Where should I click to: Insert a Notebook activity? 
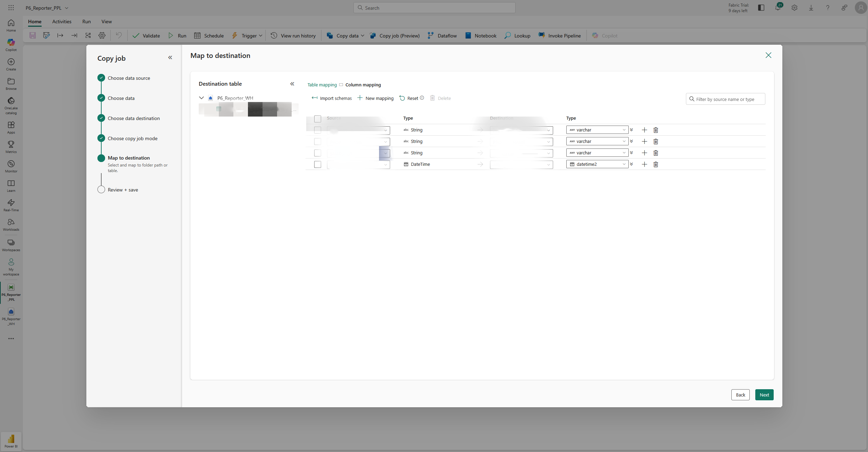click(x=480, y=35)
